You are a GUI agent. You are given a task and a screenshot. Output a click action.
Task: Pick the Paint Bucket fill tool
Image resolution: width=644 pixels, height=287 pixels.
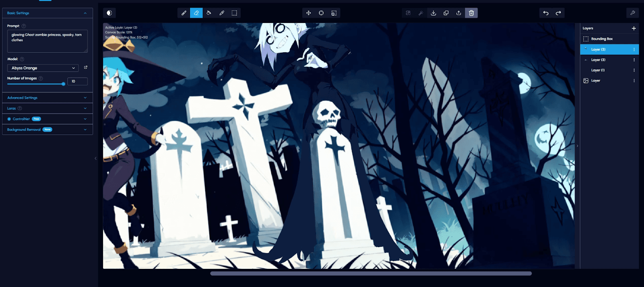[209, 13]
